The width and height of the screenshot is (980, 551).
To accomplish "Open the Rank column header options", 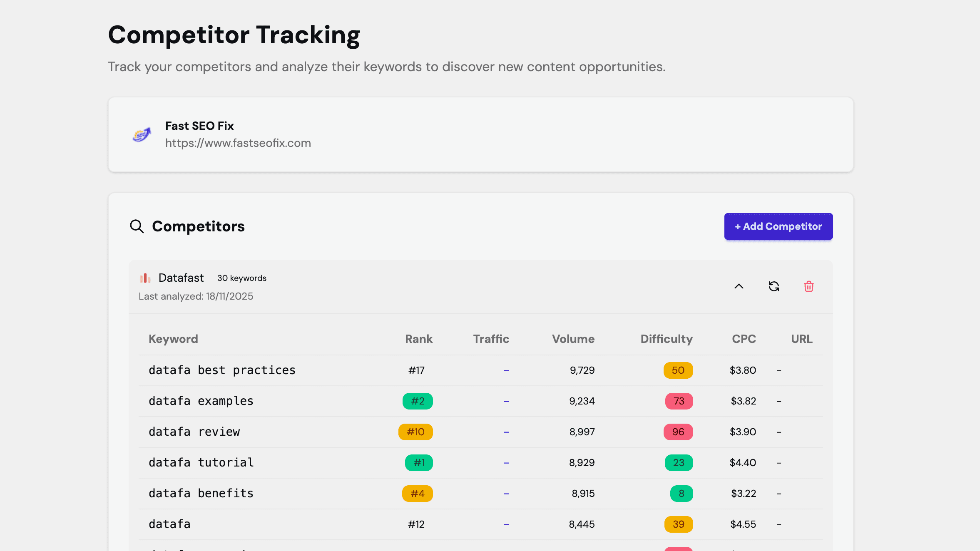I will (418, 339).
